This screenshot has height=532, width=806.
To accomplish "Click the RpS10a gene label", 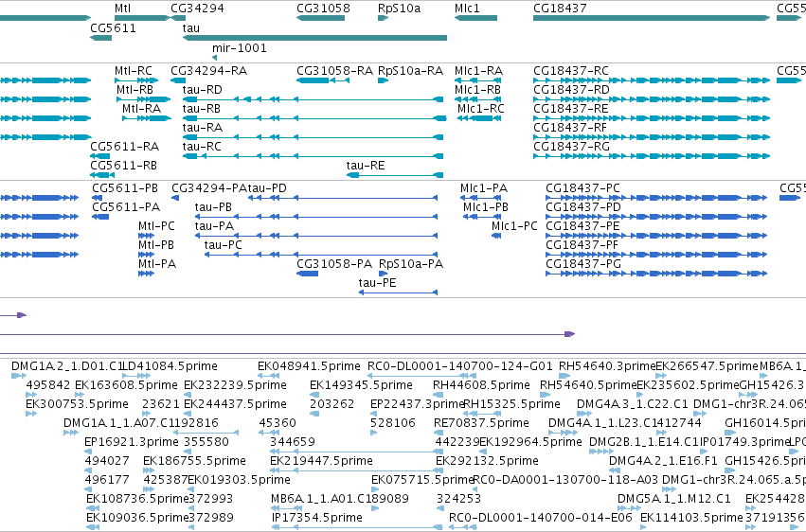I will pyautogui.click(x=399, y=9).
